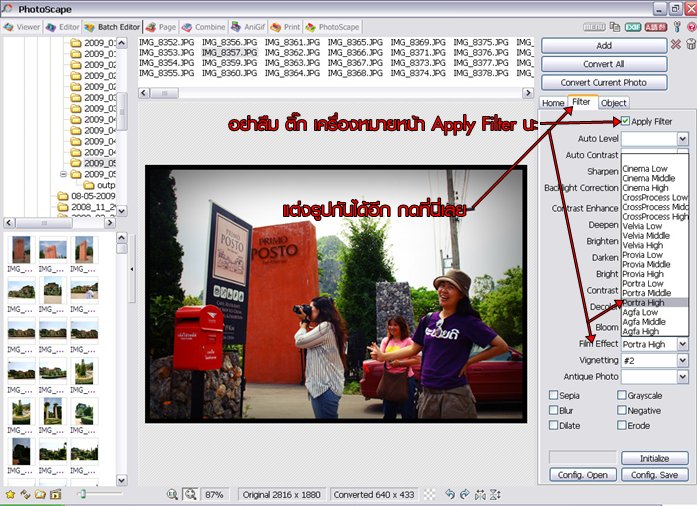Screen dimensions: 697x506
Task: Open settings with the wrench icon
Action: [x=677, y=27]
